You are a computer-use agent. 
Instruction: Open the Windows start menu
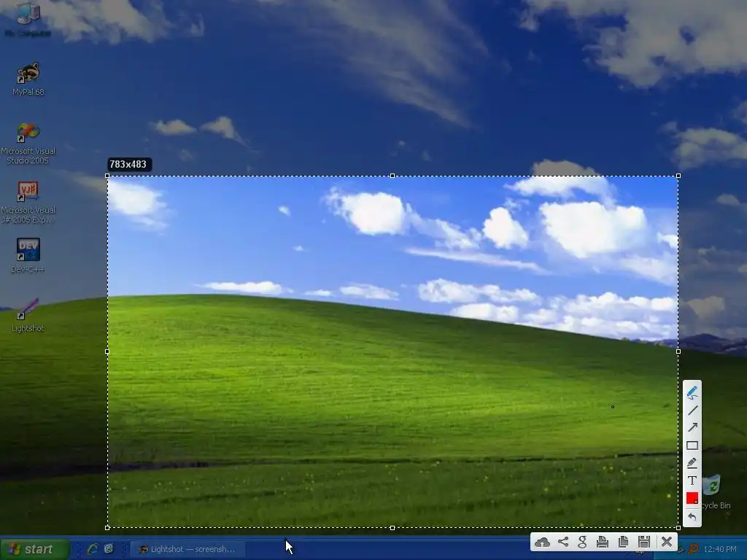(x=34, y=549)
